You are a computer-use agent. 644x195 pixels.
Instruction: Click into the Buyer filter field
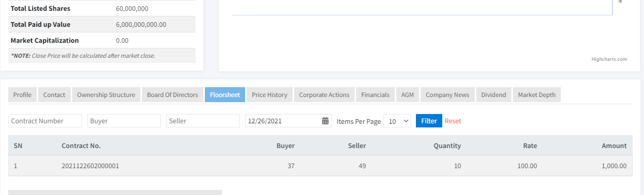pyautogui.click(x=124, y=121)
